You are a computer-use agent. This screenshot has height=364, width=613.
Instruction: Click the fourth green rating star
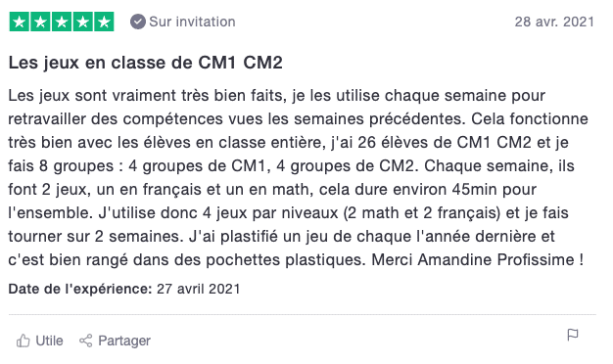tap(82, 22)
